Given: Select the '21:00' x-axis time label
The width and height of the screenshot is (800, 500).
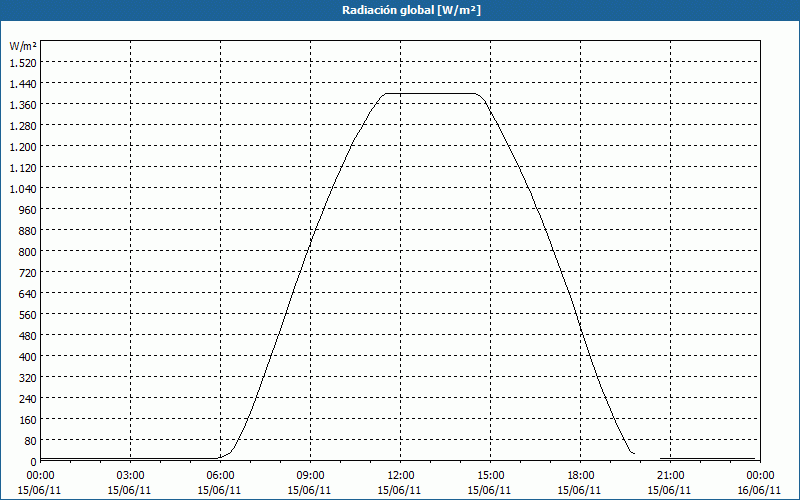Looking at the screenshot, I should click(x=670, y=476).
